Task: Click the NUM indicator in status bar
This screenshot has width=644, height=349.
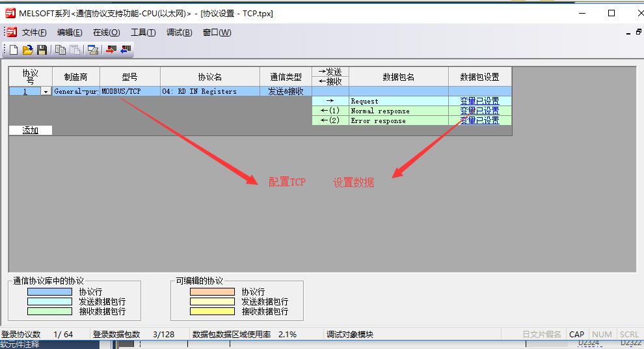Action: coord(602,334)
